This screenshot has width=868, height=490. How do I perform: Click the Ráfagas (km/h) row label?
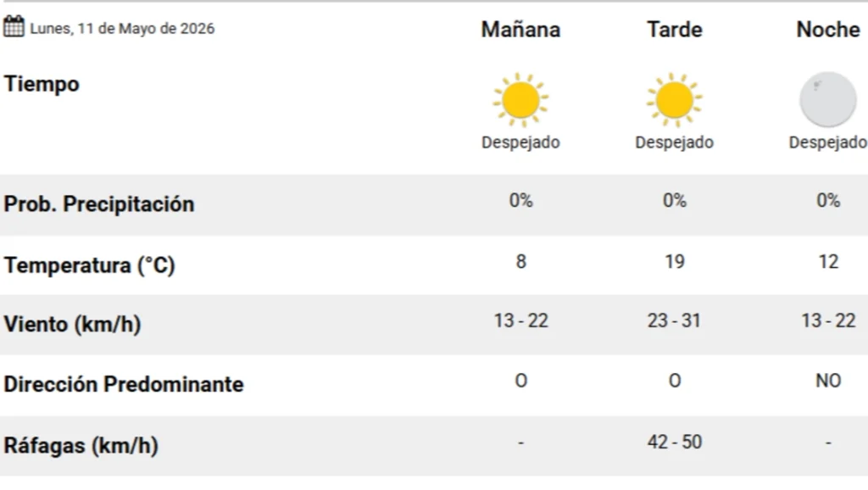(81, 445)
